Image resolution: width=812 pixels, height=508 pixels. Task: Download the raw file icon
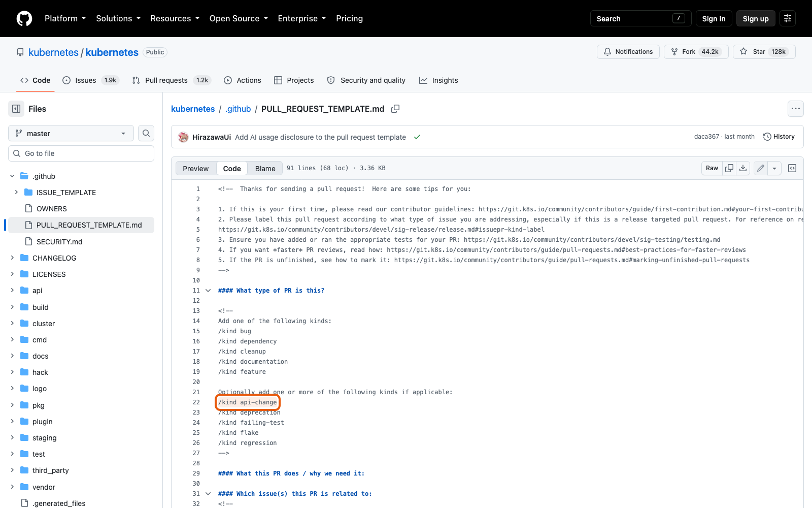click(x=743, y=168)
